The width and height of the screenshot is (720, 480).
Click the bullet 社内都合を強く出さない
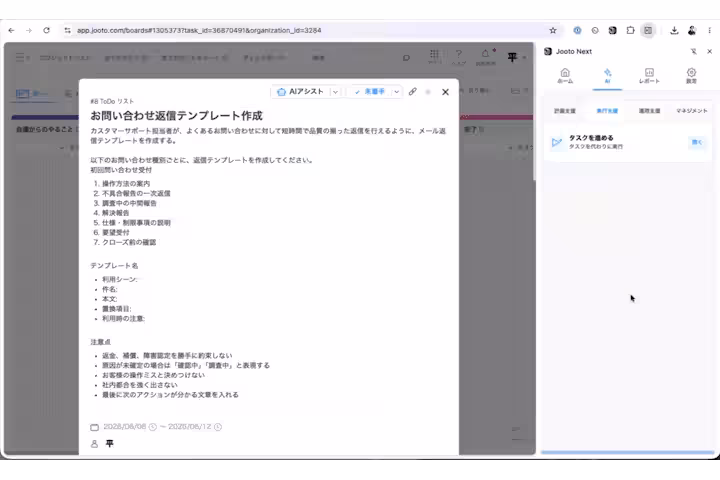[140, 385]
